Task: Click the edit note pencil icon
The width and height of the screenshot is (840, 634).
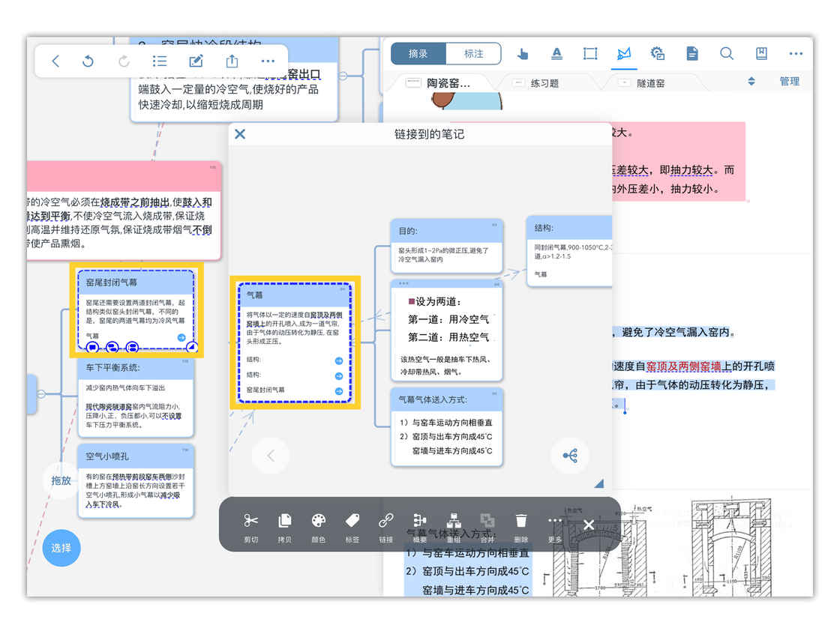Action: pyautogui.click(x=196, y=61)
